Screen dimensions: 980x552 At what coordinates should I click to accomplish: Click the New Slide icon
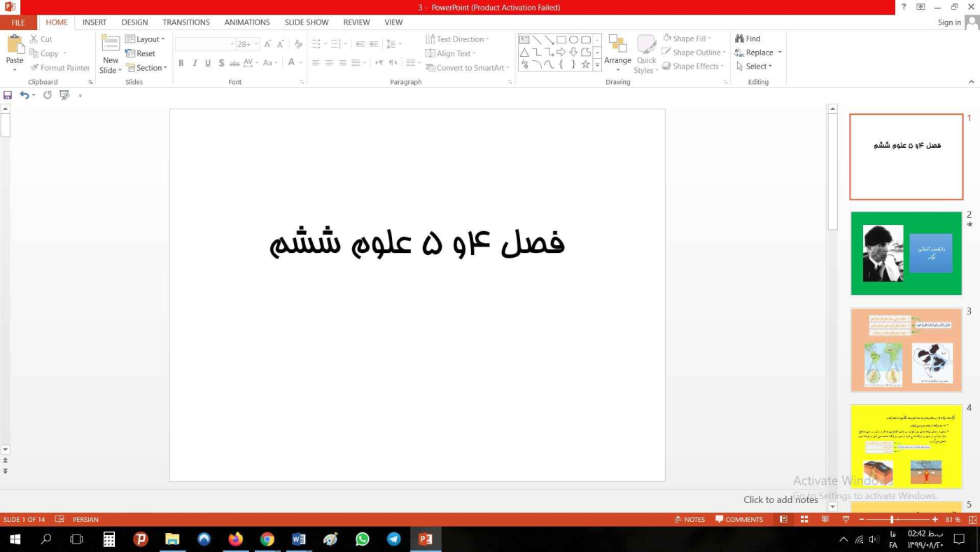point(111,45)
